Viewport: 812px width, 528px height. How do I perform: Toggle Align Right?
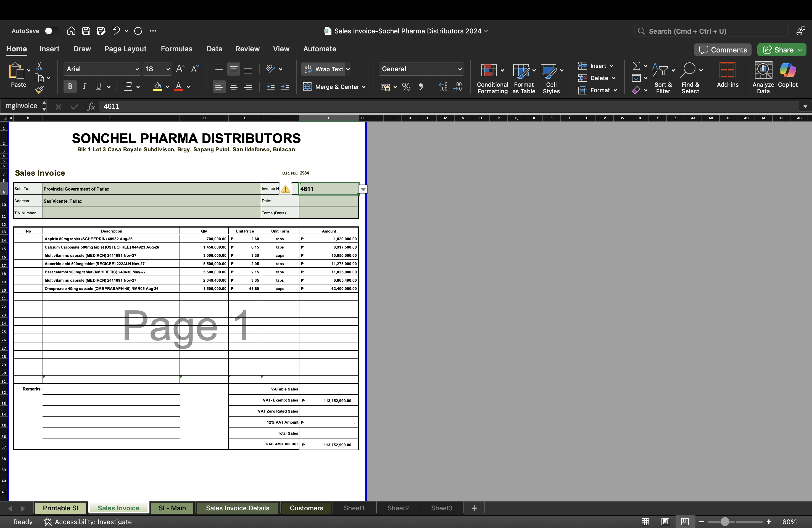pyautogui.click(x=248, y=87)
